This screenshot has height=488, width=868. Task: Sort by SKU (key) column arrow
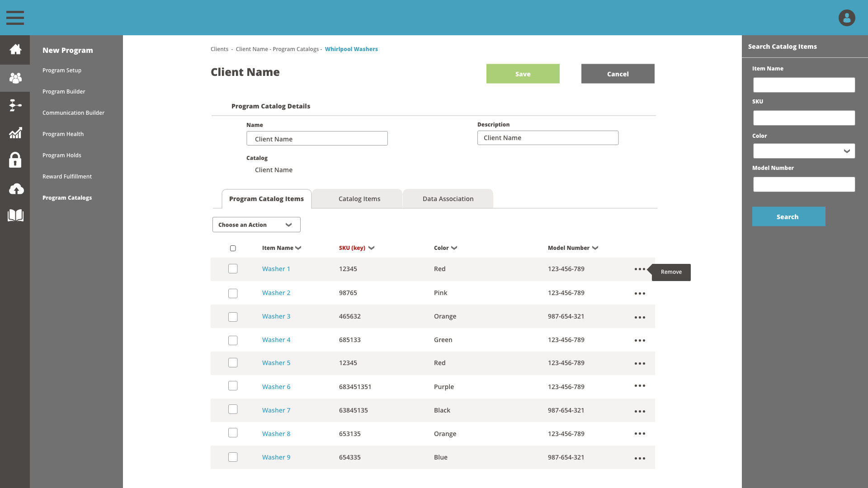(371, 248)
